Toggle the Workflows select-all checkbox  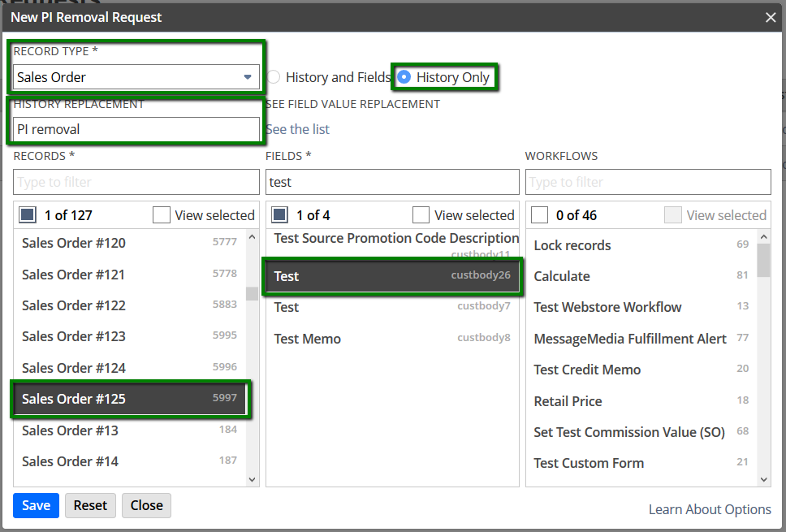pos(539,215)
